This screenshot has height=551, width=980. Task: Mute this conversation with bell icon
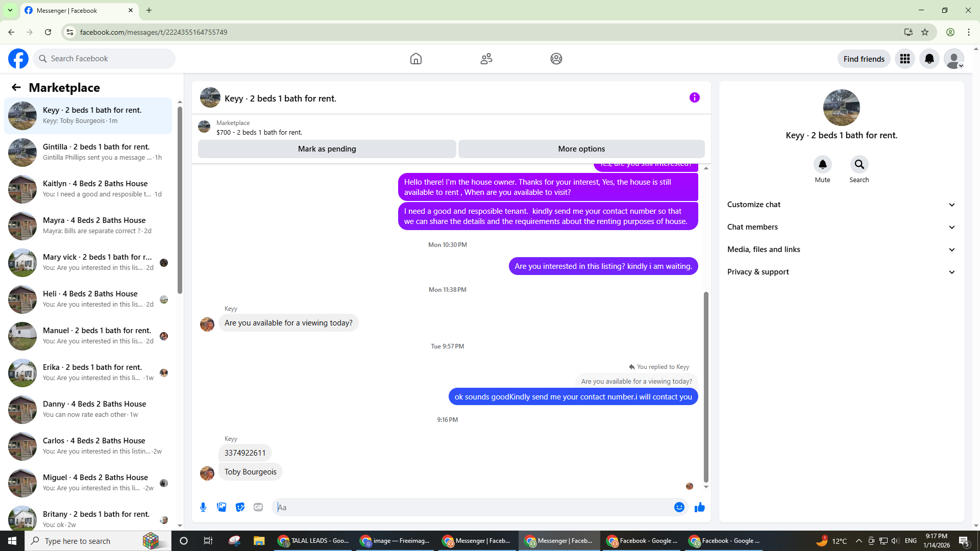822,164
